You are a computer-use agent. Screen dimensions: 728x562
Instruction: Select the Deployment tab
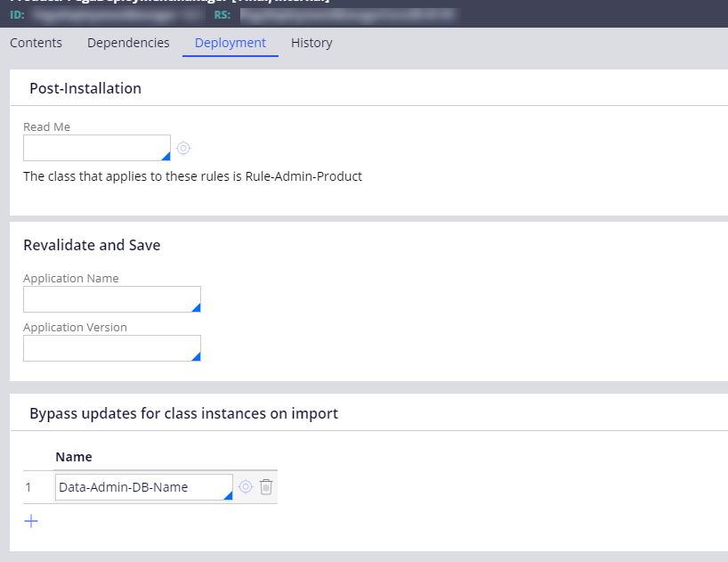(231, 43)
